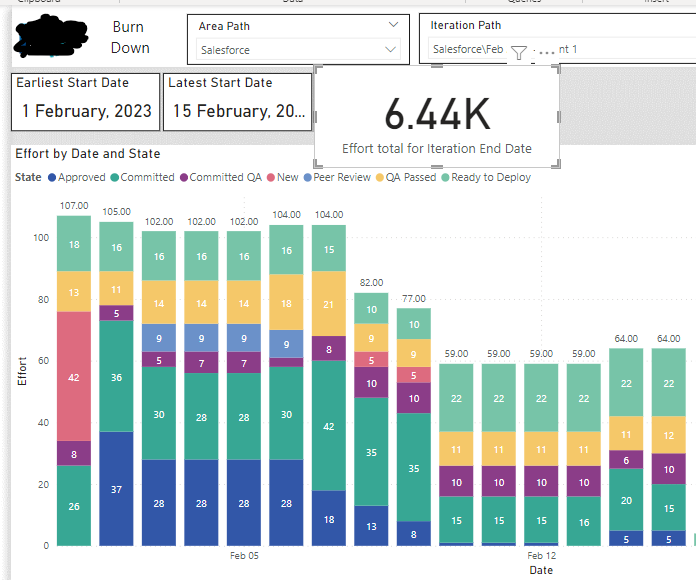Collapse the Area Path slicer header chevron

pos(393,24)
